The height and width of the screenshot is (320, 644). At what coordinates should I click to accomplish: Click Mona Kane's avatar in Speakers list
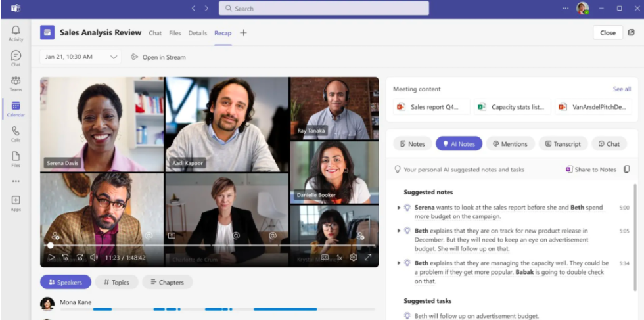47,304
